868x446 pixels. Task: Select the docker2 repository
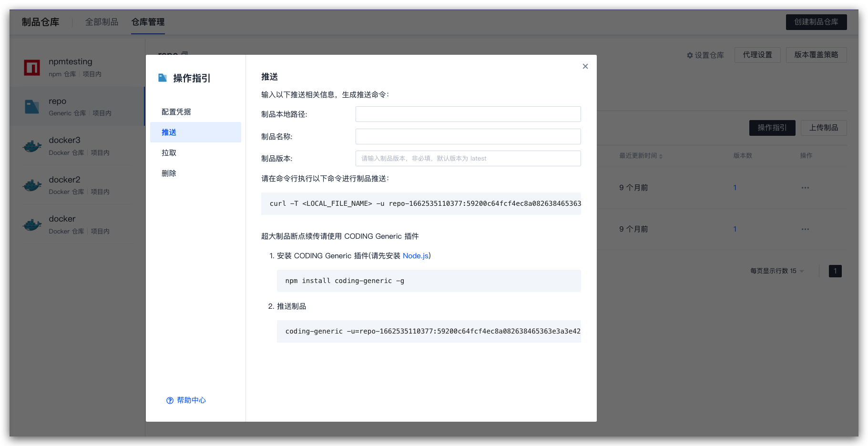77,185
